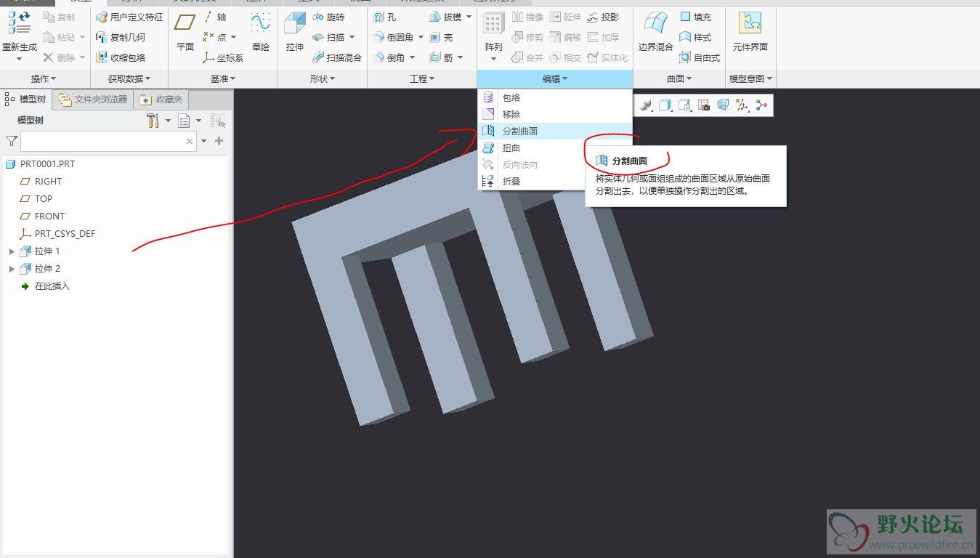Open 用户定义特征 user-defined feature tool

129,17
